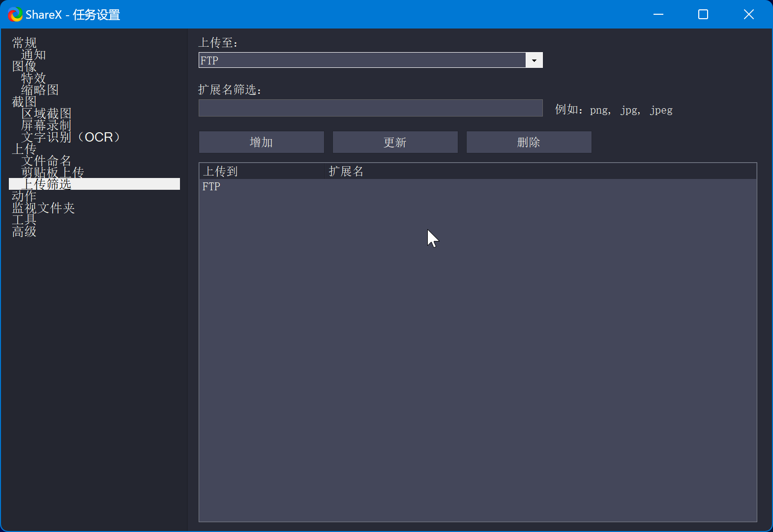
Task: Select 图像 in the sidebar
Action: point(24,66)
